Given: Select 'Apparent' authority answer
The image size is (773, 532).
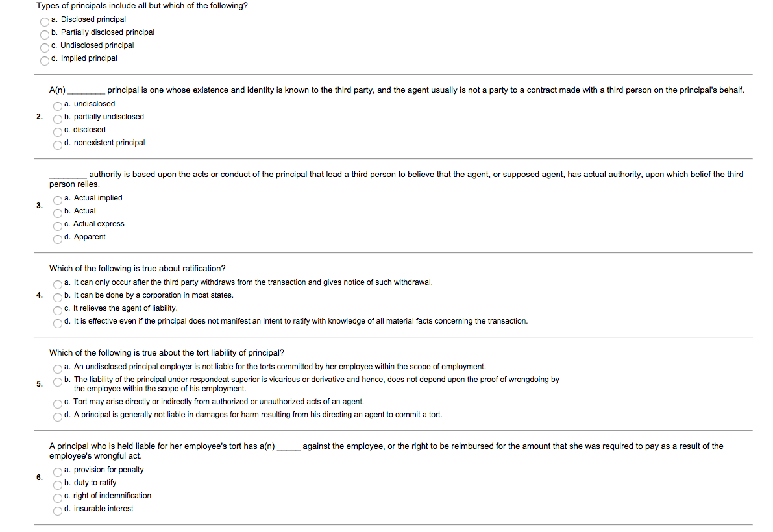Looking at the screenshot, I should (x=58, y=239).
